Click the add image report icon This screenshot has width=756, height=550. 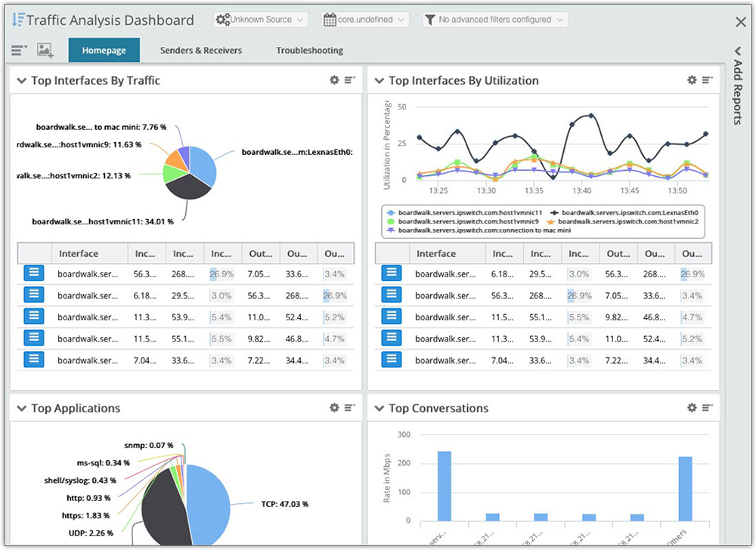[x=45, y=50]
